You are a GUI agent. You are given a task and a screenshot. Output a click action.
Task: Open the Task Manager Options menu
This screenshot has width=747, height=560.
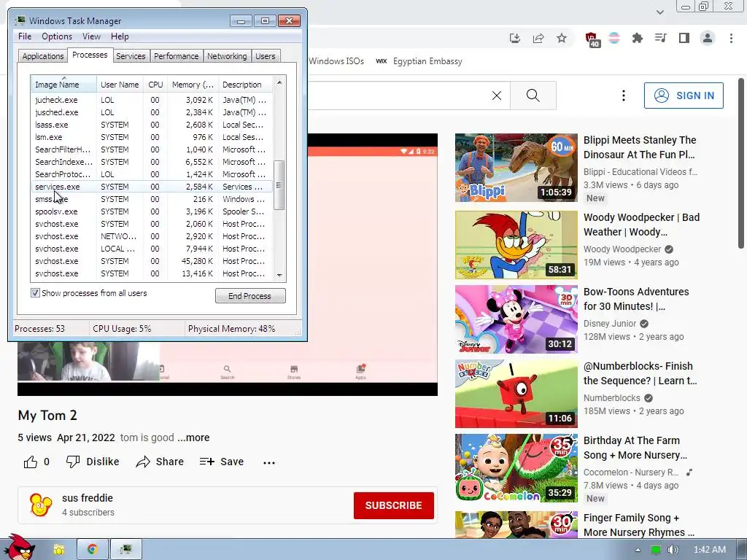coord(57,36)
